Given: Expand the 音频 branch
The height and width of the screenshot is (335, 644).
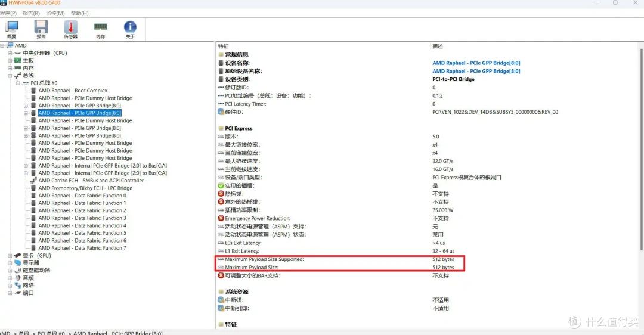Looking at the screenshot, I should [x=10, y=278].
